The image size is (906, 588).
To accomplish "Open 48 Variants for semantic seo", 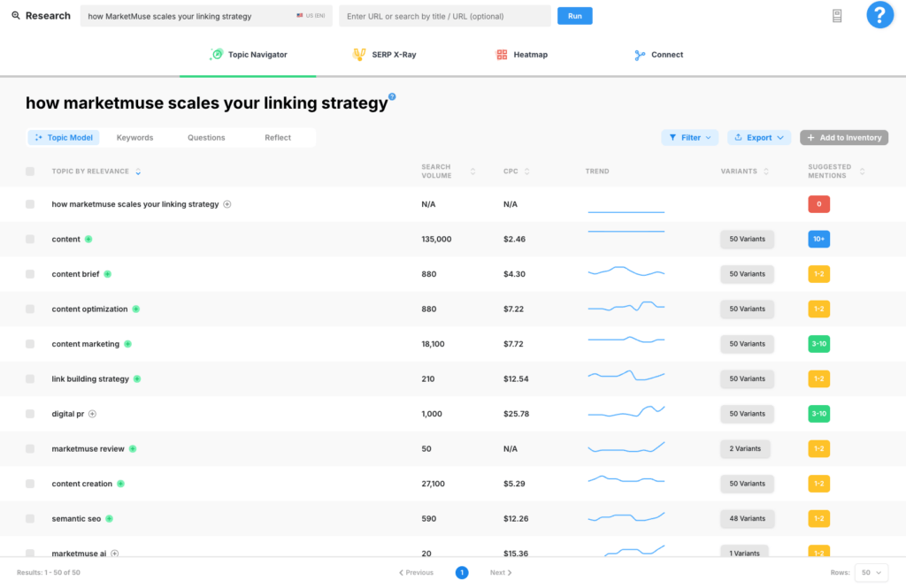I will 747,519.
